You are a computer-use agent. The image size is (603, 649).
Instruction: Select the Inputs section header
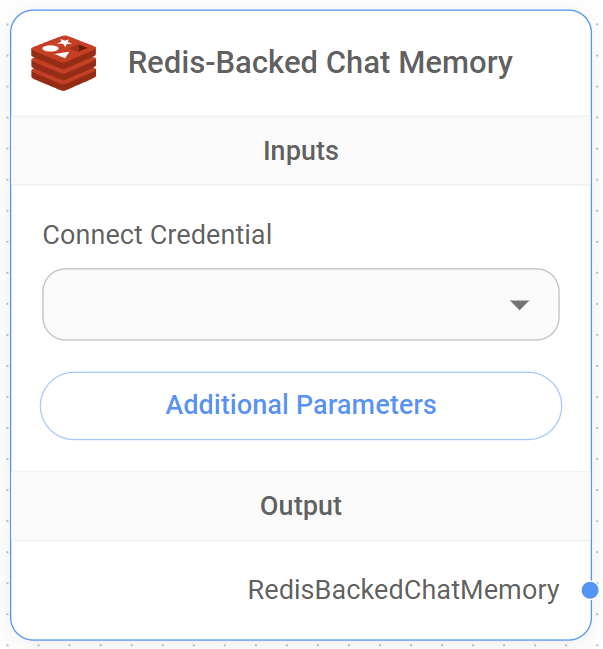301,151
